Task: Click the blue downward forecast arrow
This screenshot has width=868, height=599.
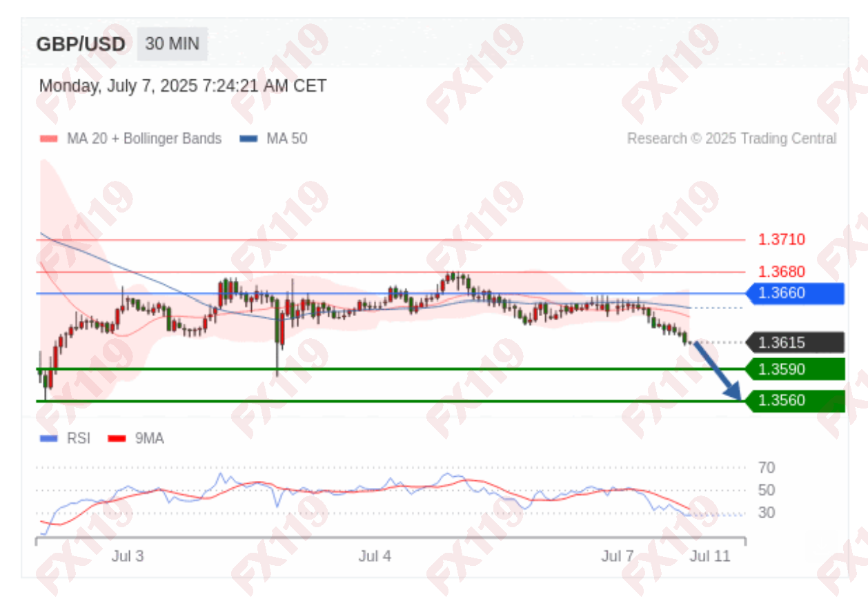Action: (x=717, y=371)
